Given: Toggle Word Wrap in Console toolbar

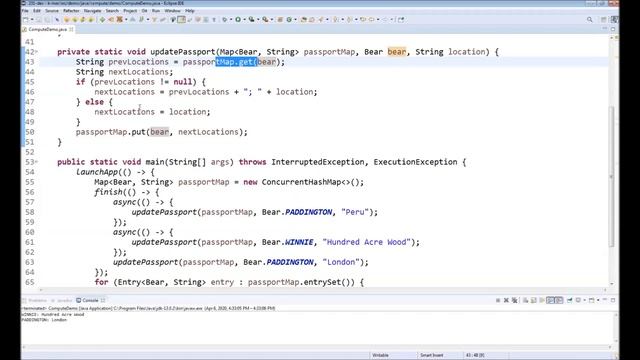Looking at the screenshot, I should [x=542, y=300].
